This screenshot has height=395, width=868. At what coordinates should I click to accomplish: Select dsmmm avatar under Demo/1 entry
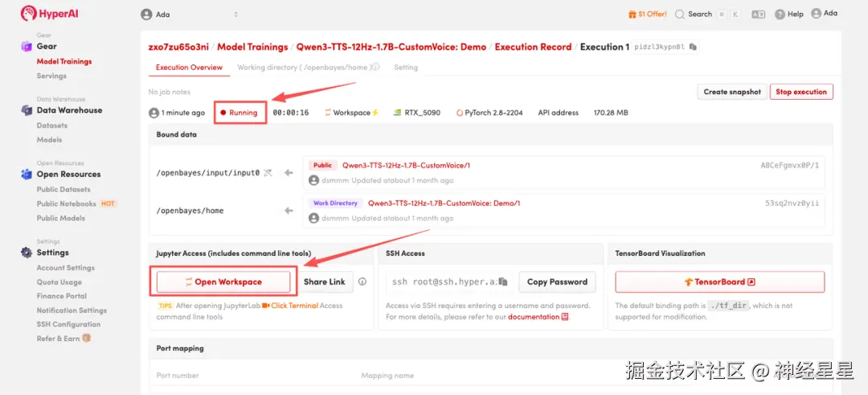tap(314, 218)
